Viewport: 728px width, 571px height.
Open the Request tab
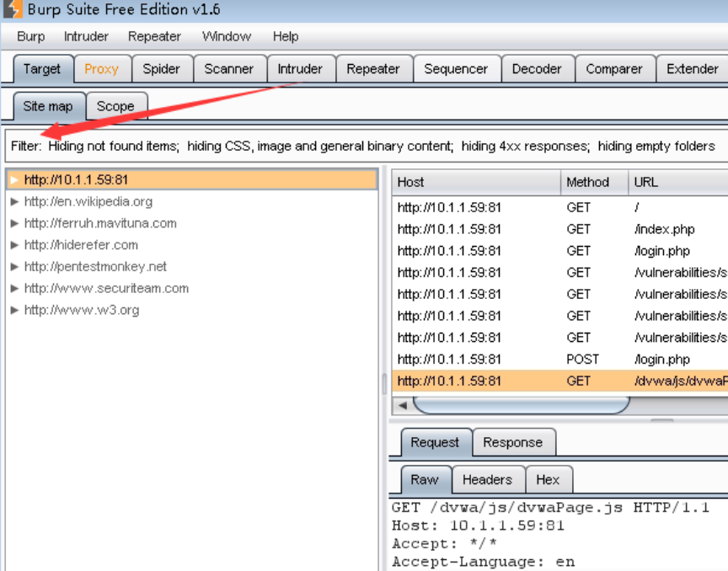[x=435, y=442]
